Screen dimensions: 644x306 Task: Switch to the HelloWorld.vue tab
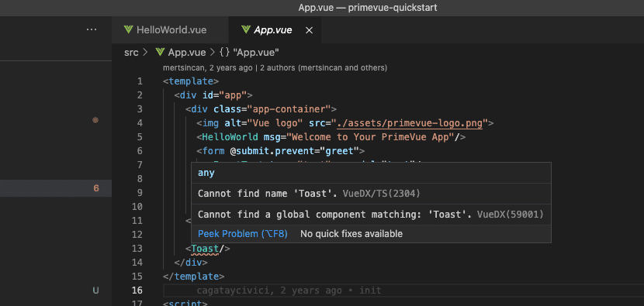point(170,30)
